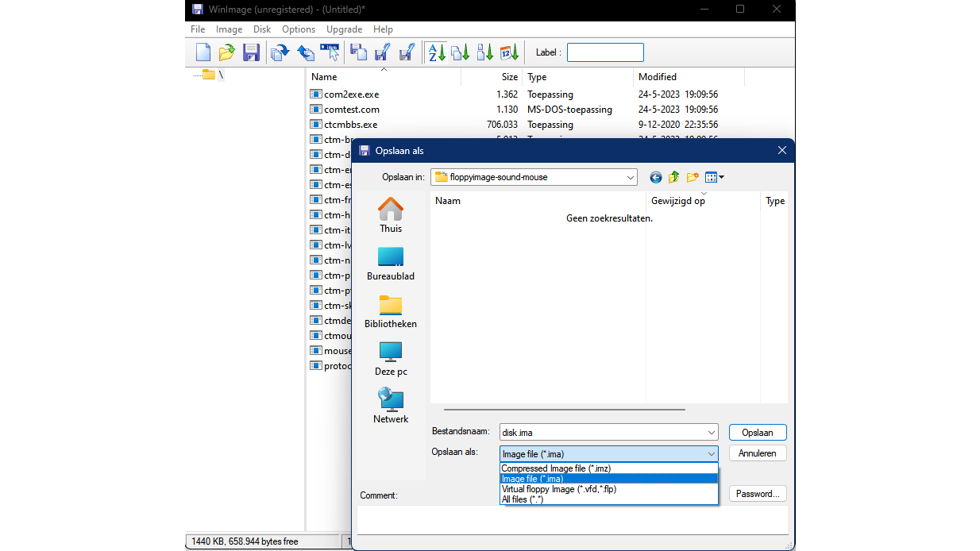
Task: Click the ctcmbbs.exe file icon
Action: (315, 125)
